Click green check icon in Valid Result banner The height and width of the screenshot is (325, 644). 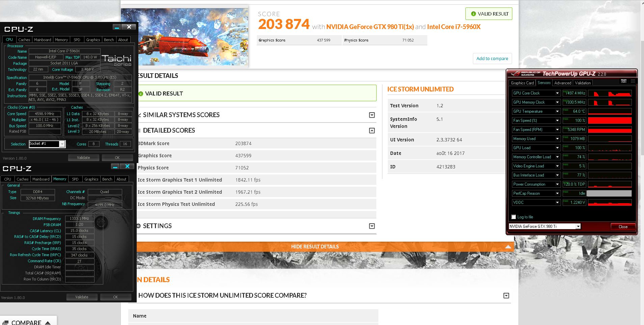[x=141, y=93]
